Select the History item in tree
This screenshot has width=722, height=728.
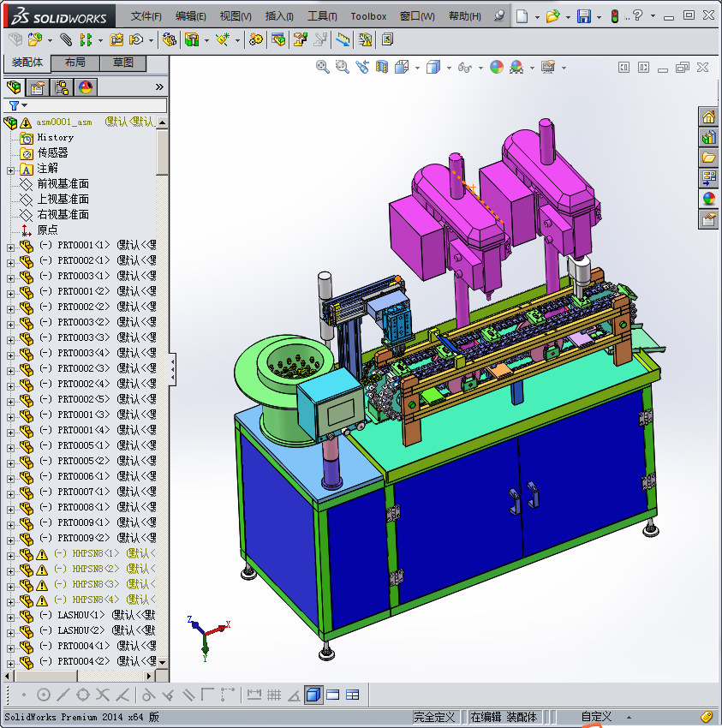[56, 137]
